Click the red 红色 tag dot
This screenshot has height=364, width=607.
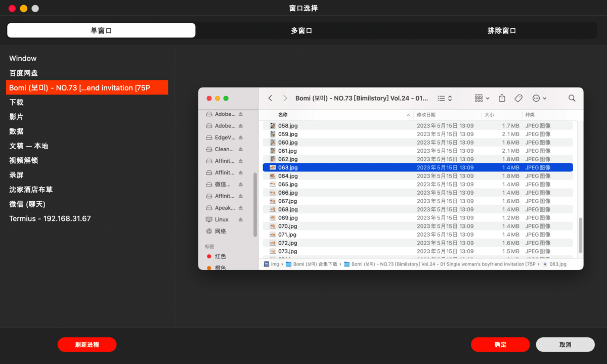[x=209, y=256]
